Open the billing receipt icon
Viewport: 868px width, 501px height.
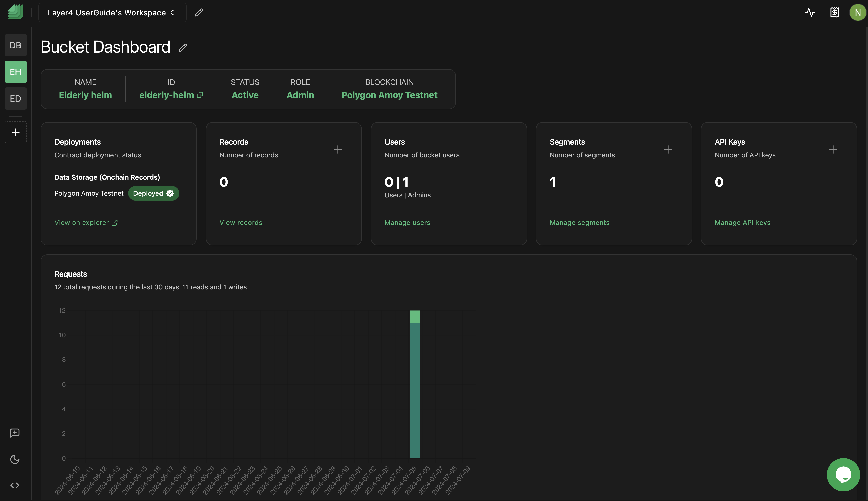click(835, 13)
